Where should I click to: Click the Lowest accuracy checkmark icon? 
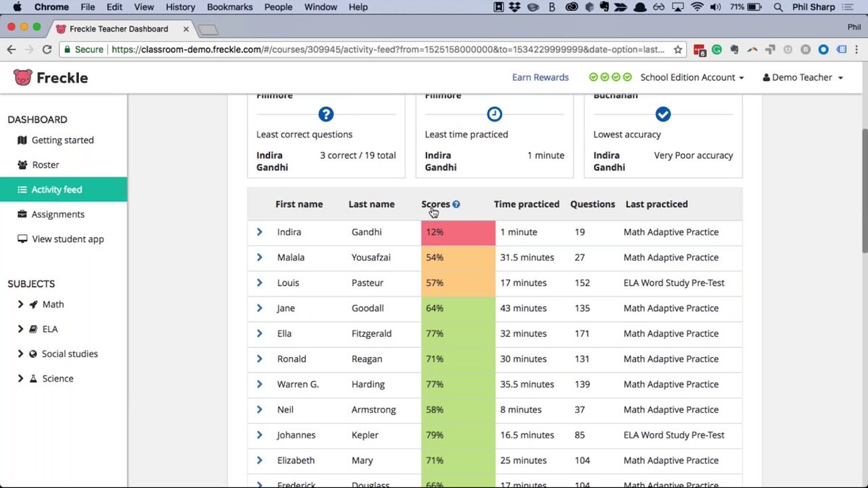click(x=663, y=114)
